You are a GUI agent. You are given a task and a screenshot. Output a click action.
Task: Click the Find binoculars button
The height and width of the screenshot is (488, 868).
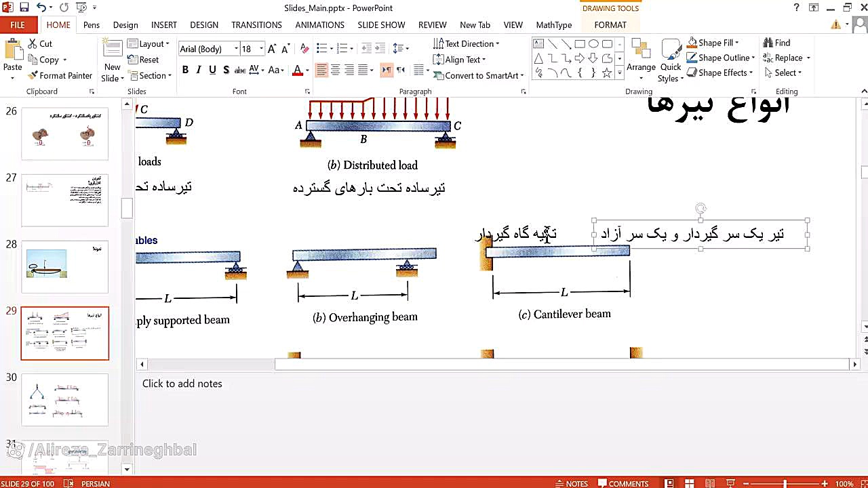776,43
